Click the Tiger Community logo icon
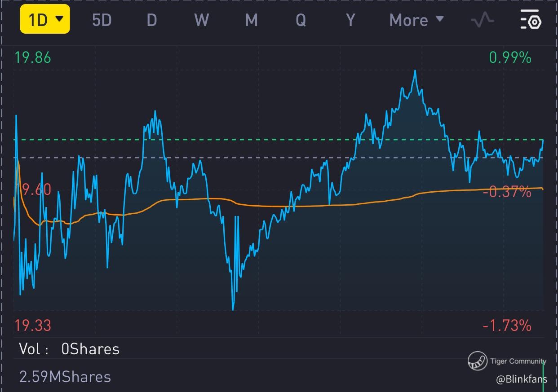The image size is (558, 392). pos(477,361)
